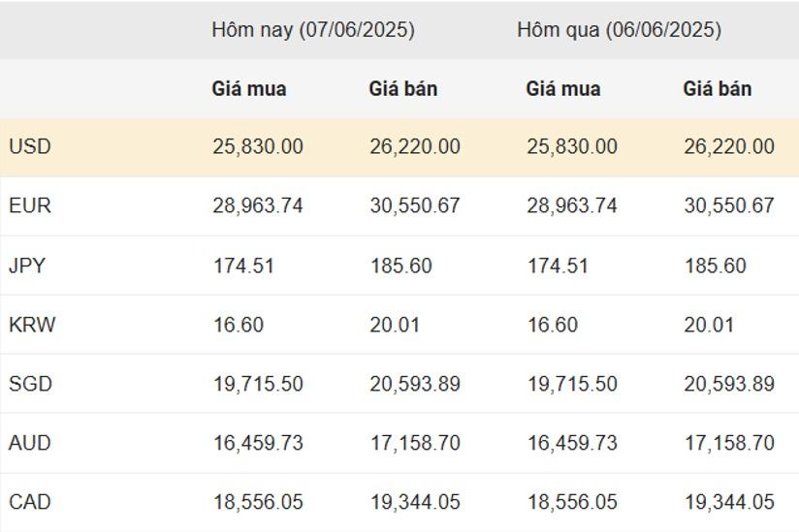Select yesterday's SGD buy value 19,715.50
This screenshot has width=799, height=532.
click(x=572, y=384)
